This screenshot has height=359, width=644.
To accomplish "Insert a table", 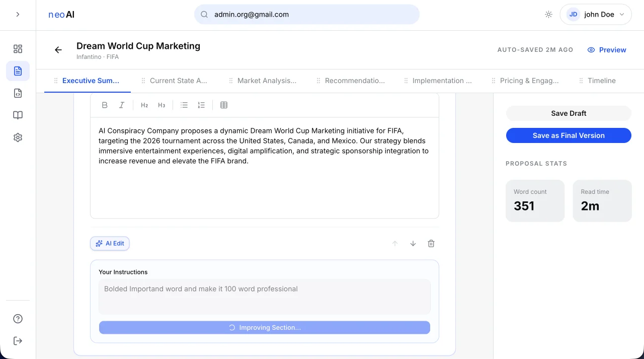I will pos(224,105).
